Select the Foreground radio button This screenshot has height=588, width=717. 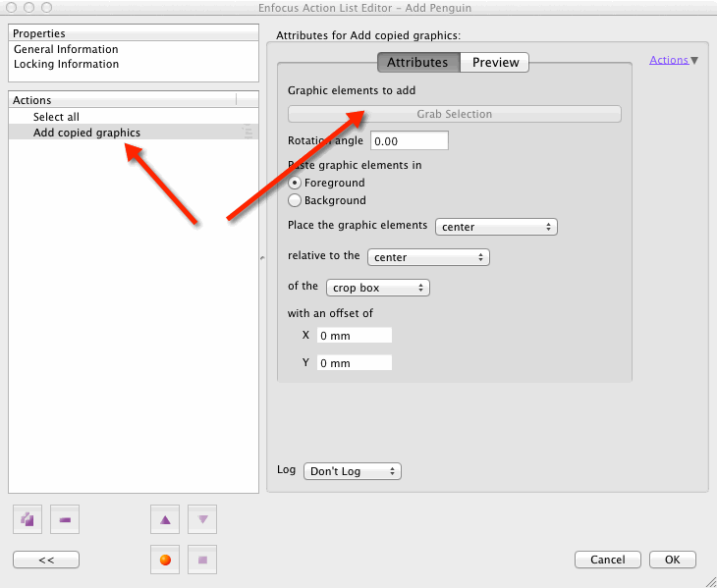295,183
